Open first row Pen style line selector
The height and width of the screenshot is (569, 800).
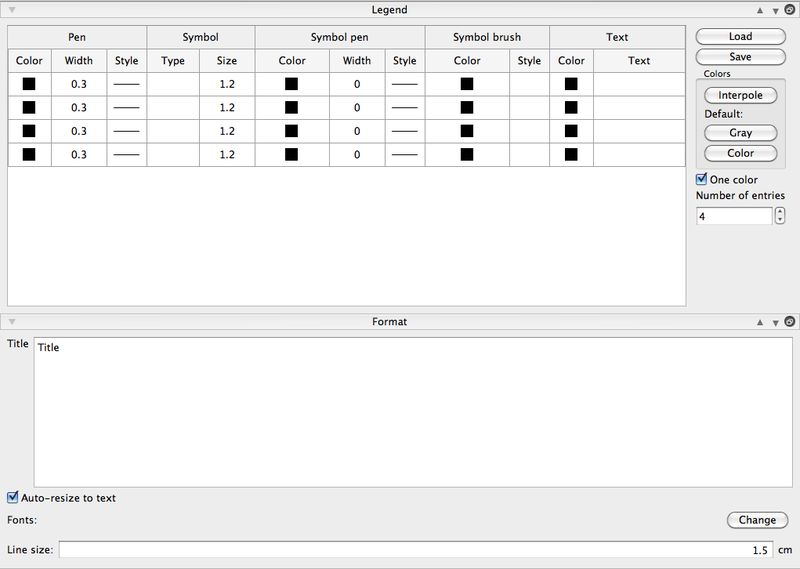tap(126, 84)
